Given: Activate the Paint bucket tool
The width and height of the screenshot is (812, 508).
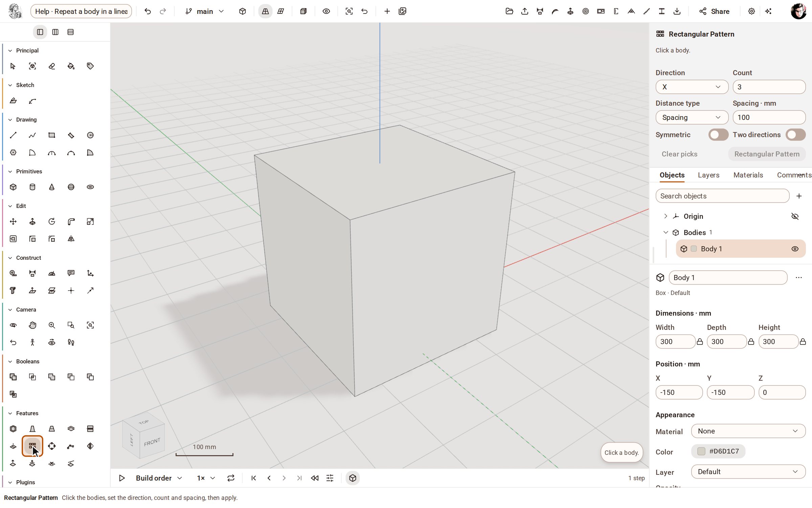Looking at the screenshot, I should click(71, 66).
